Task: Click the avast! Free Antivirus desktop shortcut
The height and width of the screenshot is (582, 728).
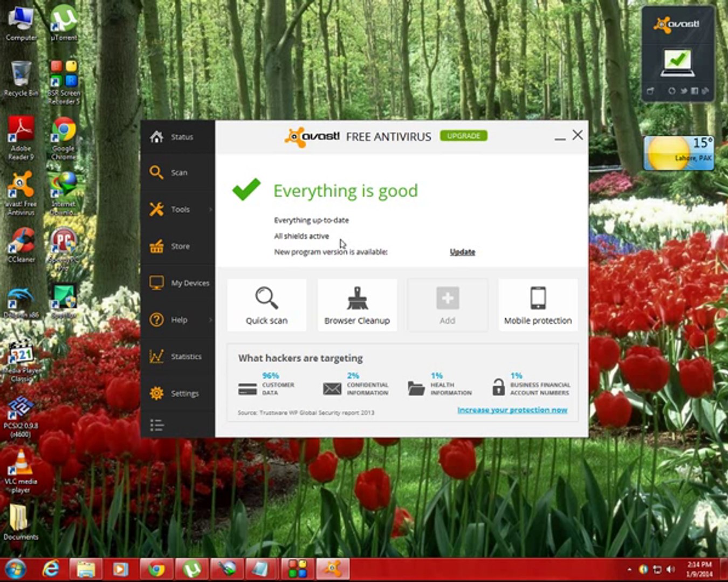Action: click(21, 193)
